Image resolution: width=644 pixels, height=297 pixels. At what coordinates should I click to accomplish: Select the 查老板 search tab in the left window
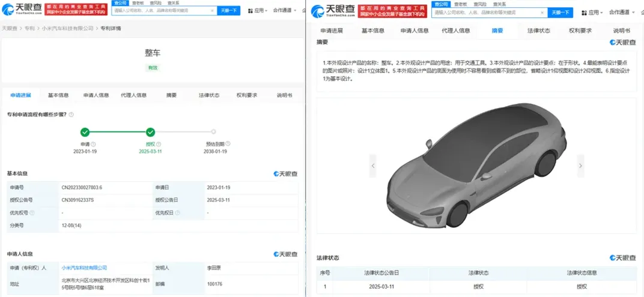pos(138,2)
